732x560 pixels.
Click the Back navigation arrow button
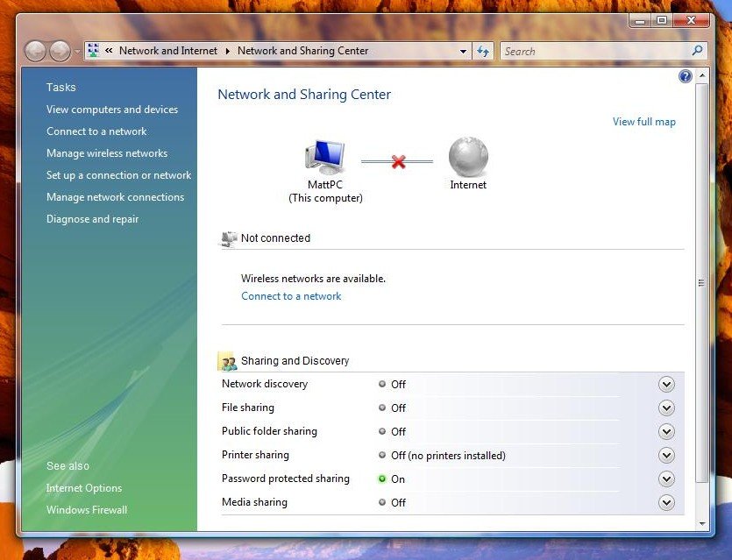point(35,51)
